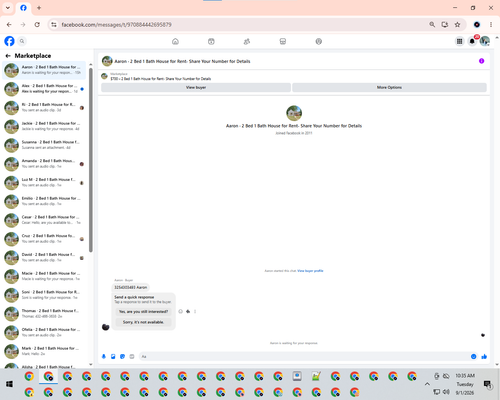
Task: Open the Watch video icon in top nav
Action: (211, 41)
